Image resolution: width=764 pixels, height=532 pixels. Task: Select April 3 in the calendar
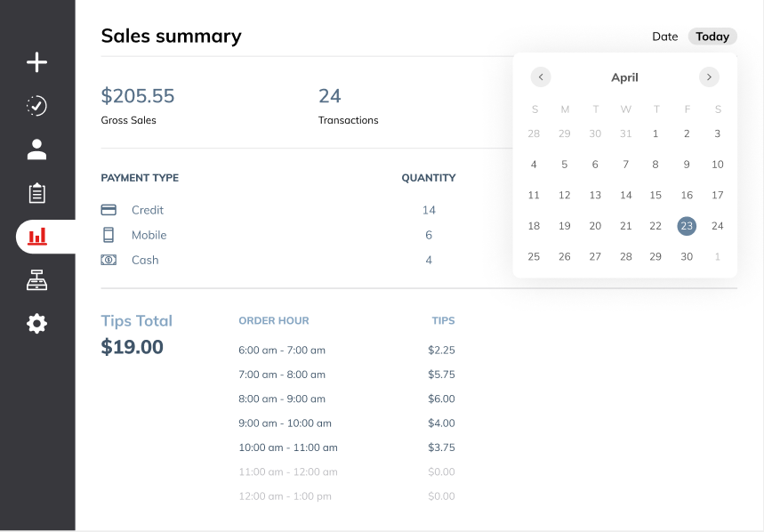[717, 133]
